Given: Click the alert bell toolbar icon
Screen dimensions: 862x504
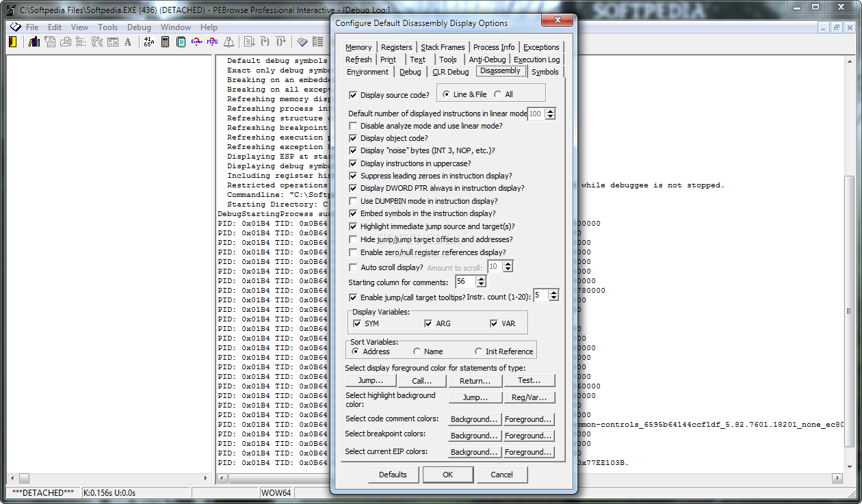Looking at the screenshot, I should point(229,42).
